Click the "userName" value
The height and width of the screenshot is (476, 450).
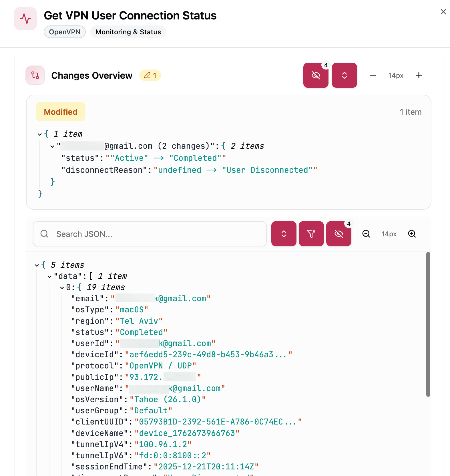coord(175,388)
